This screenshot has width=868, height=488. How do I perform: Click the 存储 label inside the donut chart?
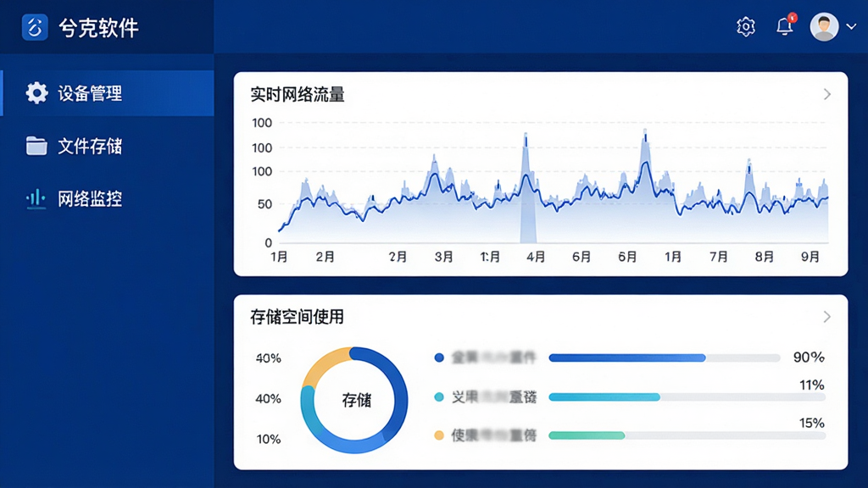point(357,400)
